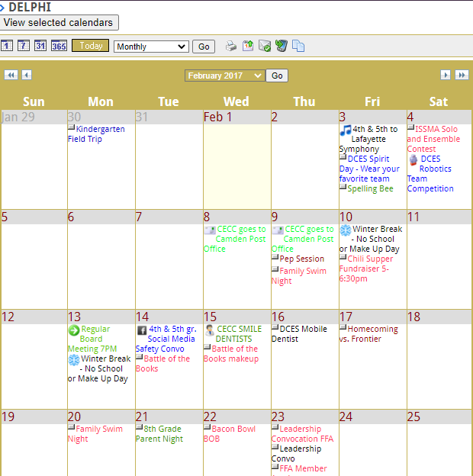
Task: Open the February 2017 month dropdown
Action: (x=224, y=76)
